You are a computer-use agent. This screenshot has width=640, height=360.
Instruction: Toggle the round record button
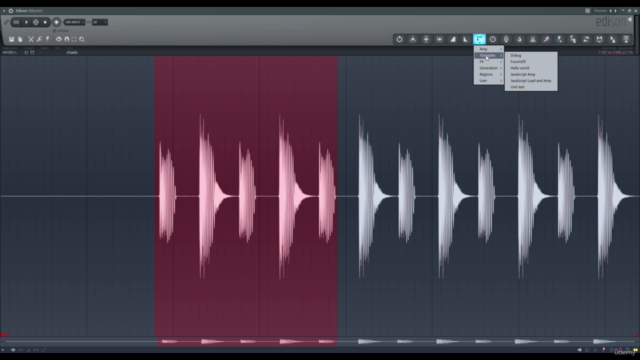click(56, 22)
